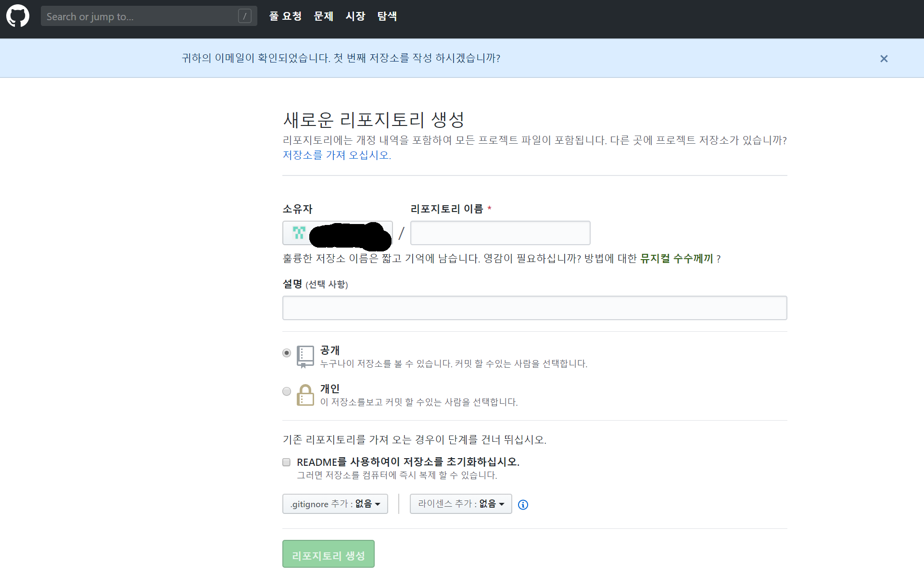Viewport: 924px width, 574px height.
Task: Click the owner avatar identicon
Action: [299, 233]
